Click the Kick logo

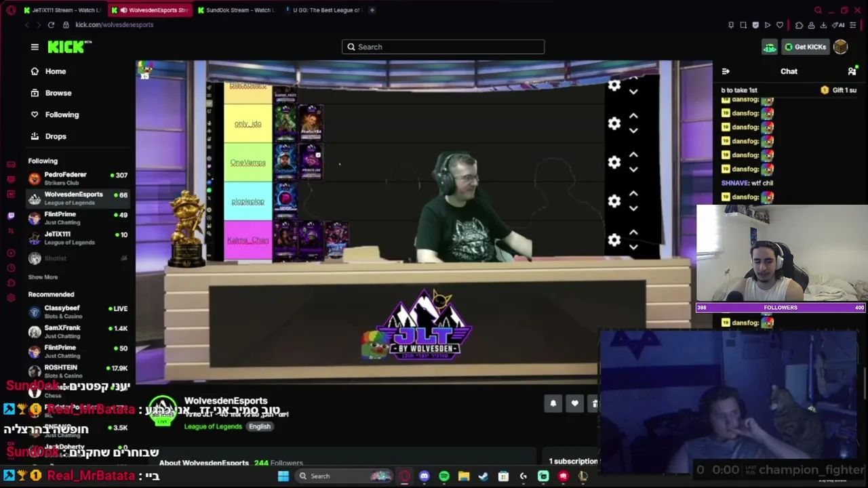[x=69, y=47]
